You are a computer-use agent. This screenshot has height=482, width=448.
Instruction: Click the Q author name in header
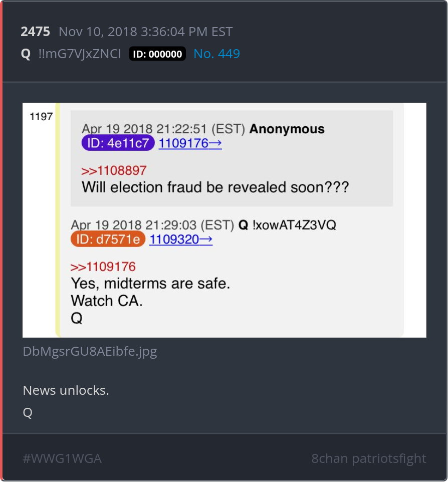click(26, 54)
